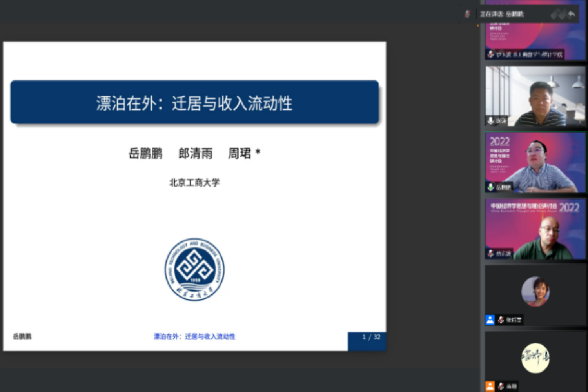Click the muted microphone icon in the speaking bar
Viewport: 588px width, 392px height.
467,14
